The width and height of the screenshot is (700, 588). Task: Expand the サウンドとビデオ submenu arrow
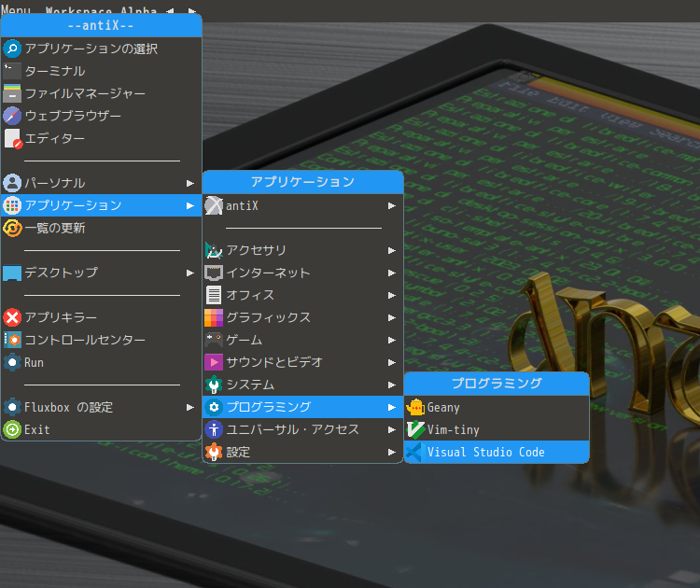coord(392,362)
